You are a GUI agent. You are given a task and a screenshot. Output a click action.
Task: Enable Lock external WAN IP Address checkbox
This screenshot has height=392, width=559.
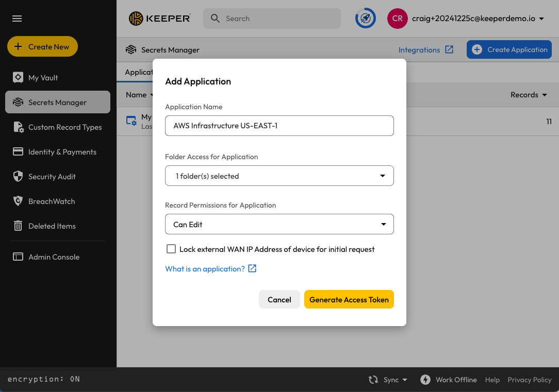coord(171,249)
